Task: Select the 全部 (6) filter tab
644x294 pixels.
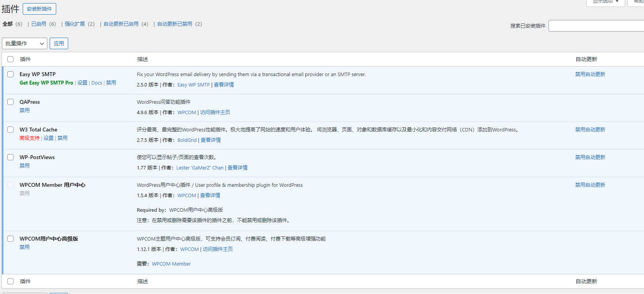Action: [13, 24]
